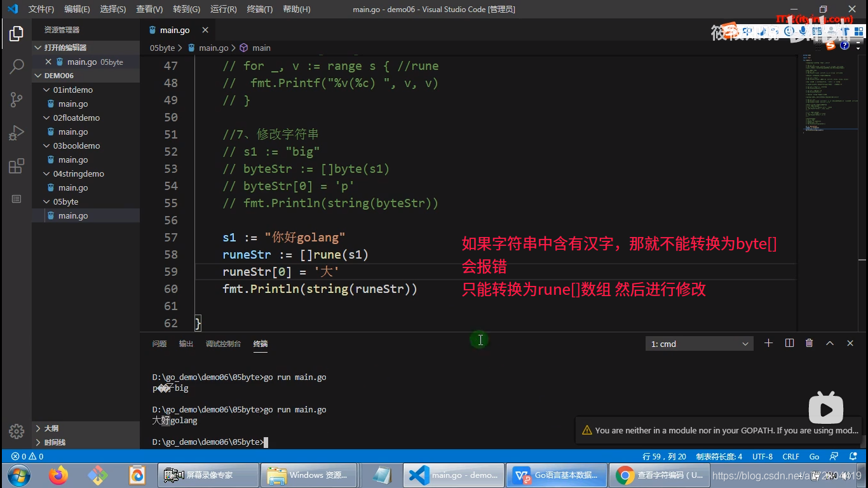
Task: Select language mode Go in status bar
Action: point(814,456)
